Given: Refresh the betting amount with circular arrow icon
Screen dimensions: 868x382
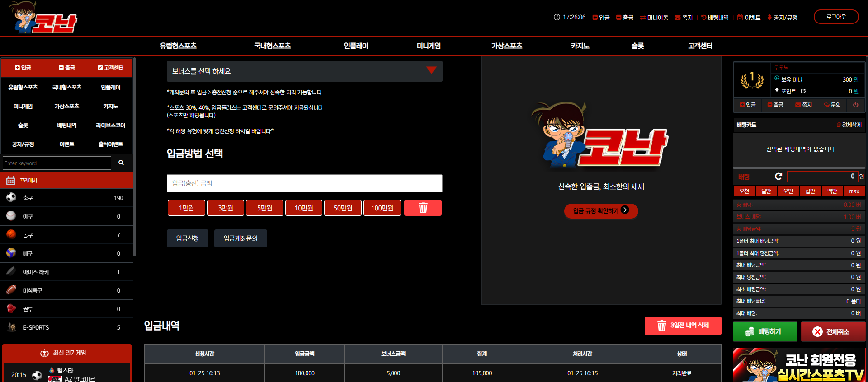Looking at the screenshot, I should (778, 177).
